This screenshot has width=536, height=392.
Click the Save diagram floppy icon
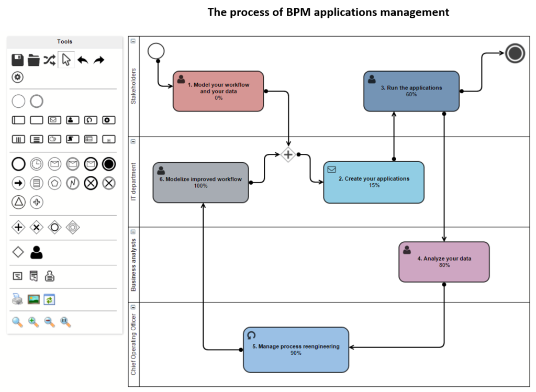[17, 60]
